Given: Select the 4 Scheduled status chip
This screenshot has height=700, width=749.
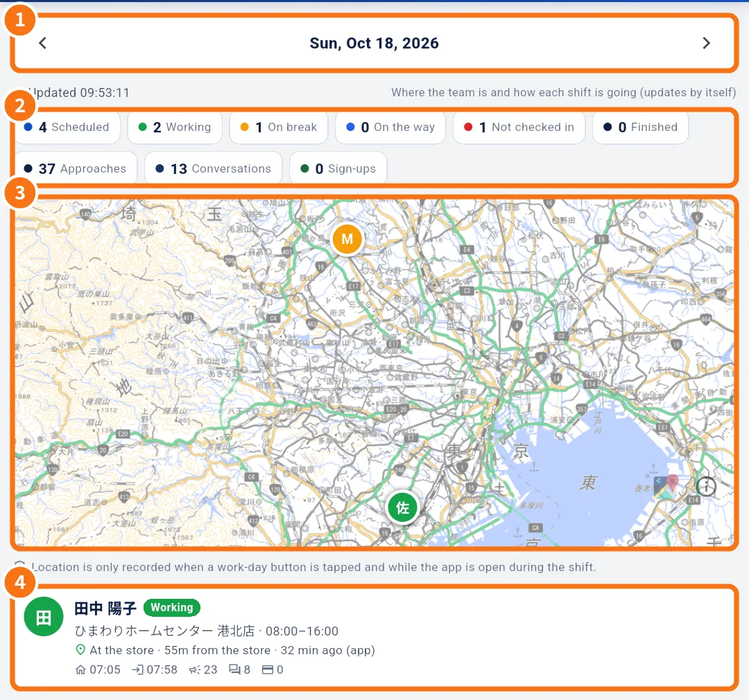Looking at the screenshot, I should 67,127.
